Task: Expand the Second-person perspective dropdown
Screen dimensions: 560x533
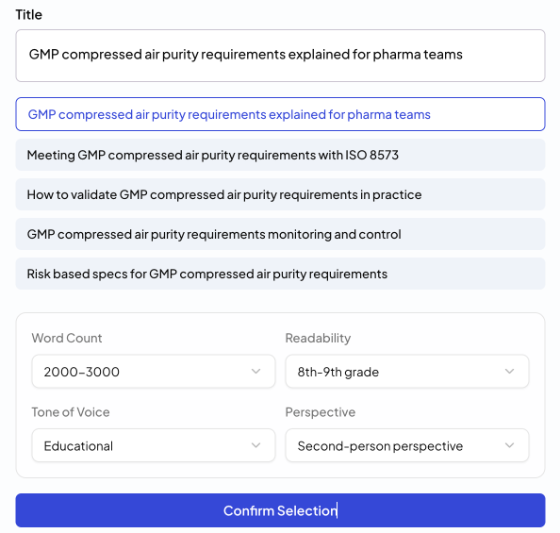Action: 407,445
